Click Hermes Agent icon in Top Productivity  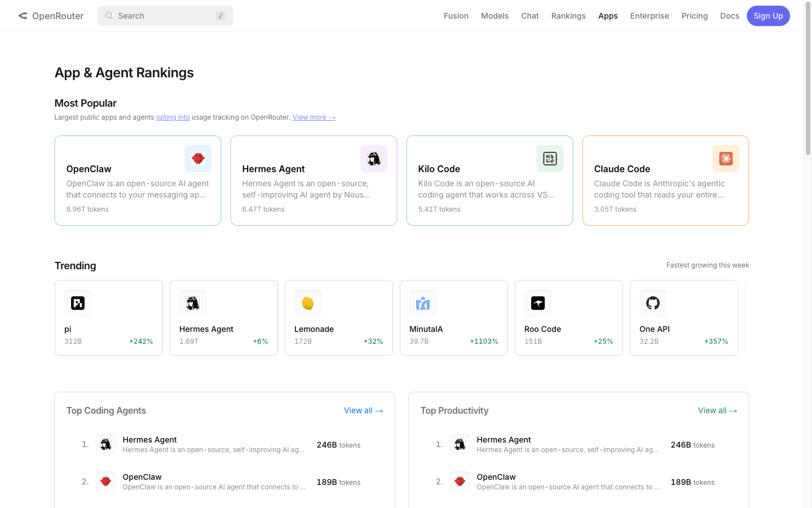pyautogui.click(x=460, y=444)
